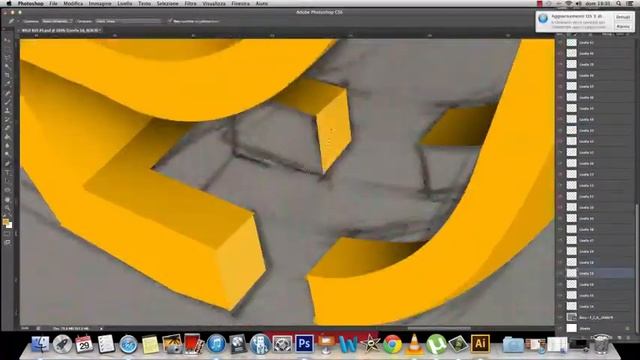Open the Finestra menu
The image size is (640, 360).
tap(241, 3)
